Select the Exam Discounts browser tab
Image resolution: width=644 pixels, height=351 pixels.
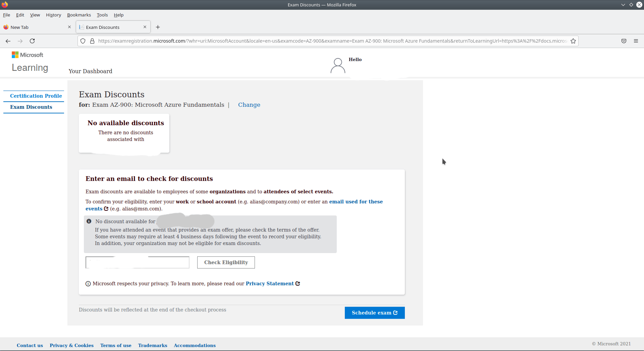coord(113,27)
